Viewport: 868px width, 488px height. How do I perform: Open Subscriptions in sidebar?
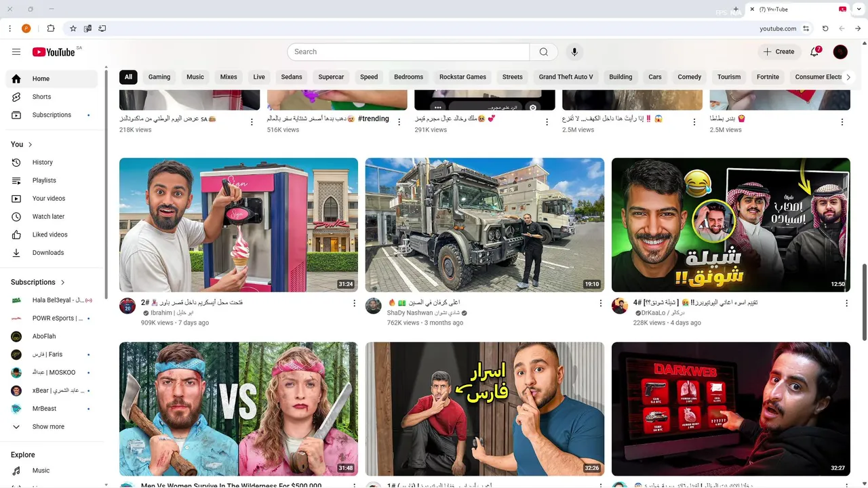pos(52,115)
